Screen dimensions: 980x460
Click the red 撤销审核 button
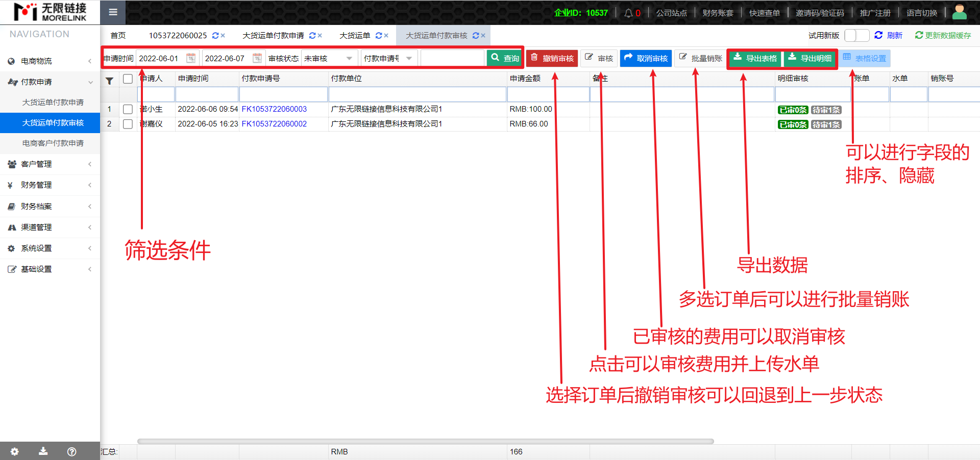(552, 58)
